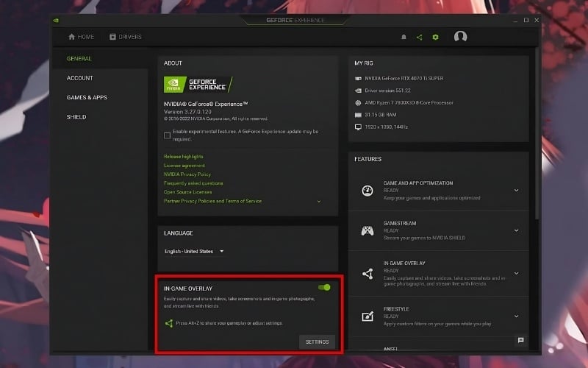Click the Game and App Optimization gauge icon
Image resolution: width=588 pixels, height=368 pixels.
(x=367, y=191)
